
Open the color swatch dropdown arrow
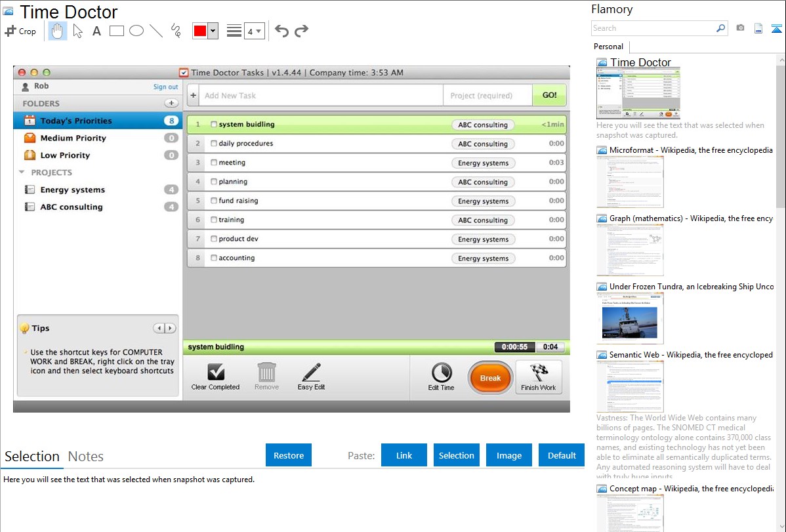coord(213,31)
